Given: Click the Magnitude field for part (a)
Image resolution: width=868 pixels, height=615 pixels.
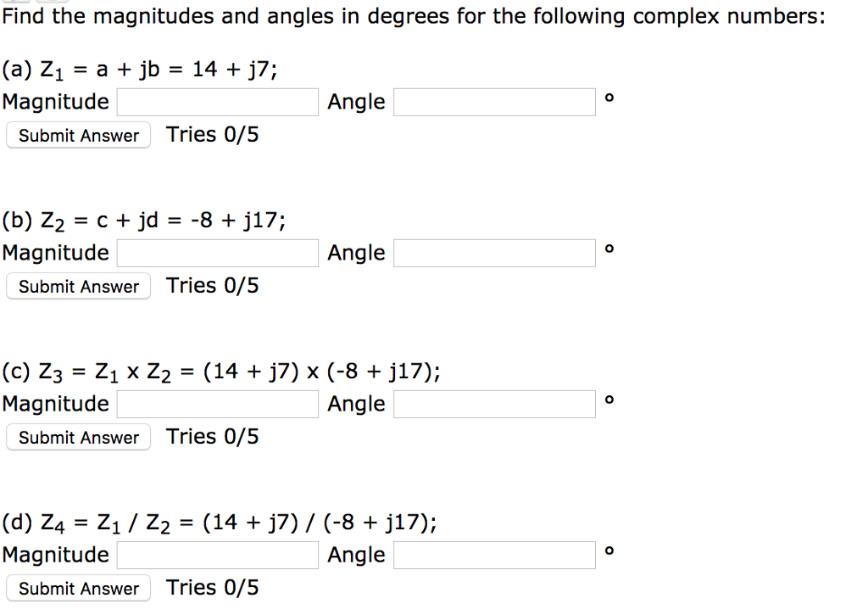Looking at the screenshot, I should [x=217, y=102].
